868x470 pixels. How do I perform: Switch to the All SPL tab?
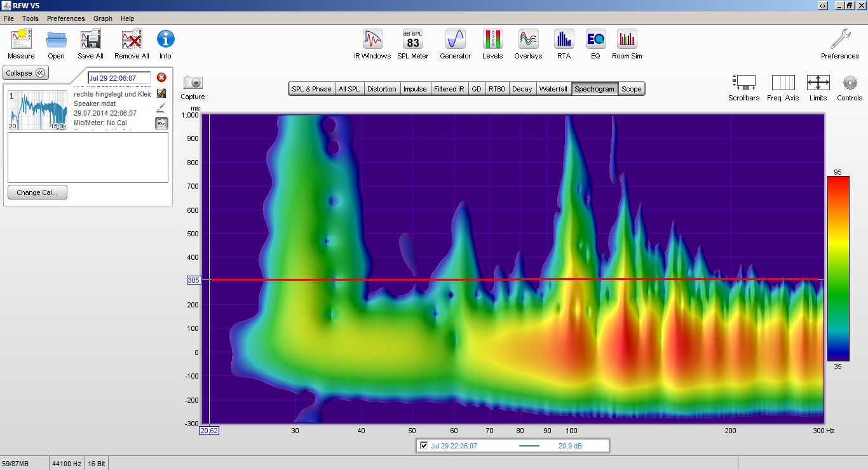point(349,89)
